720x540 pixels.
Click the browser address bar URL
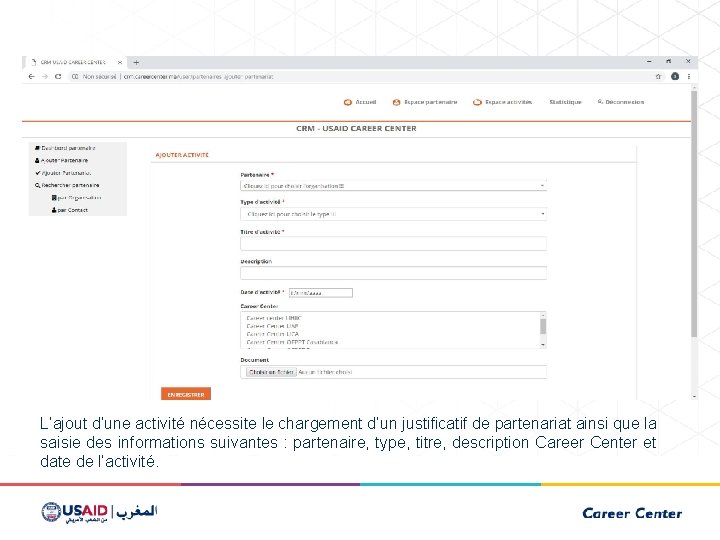(x=198, y=77)
